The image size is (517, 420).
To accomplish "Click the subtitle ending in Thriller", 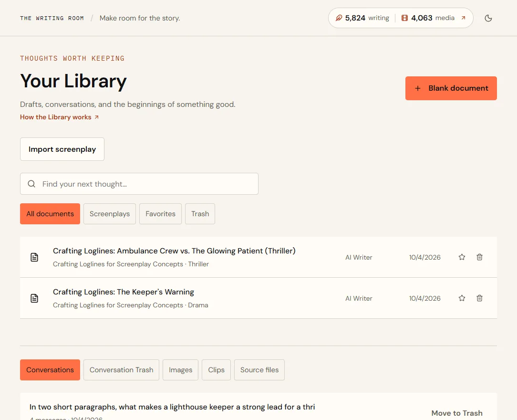I will [x=131, y=264].
